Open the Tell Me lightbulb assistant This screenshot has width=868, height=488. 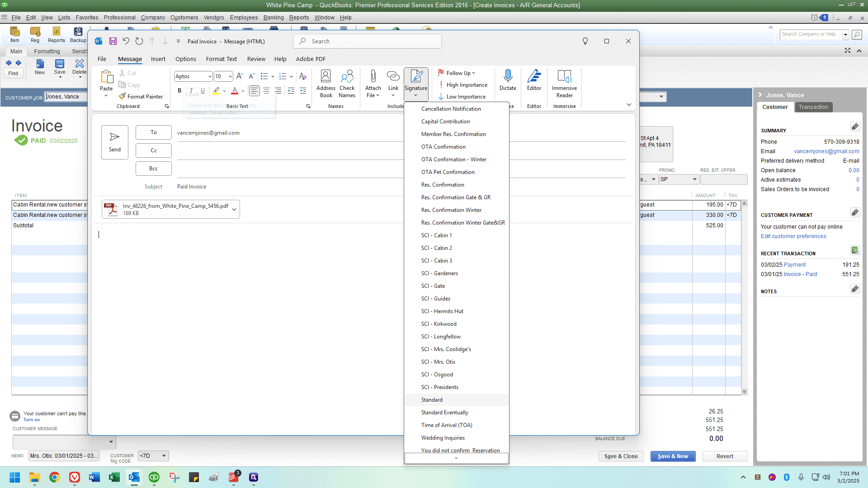click(585, 41)
